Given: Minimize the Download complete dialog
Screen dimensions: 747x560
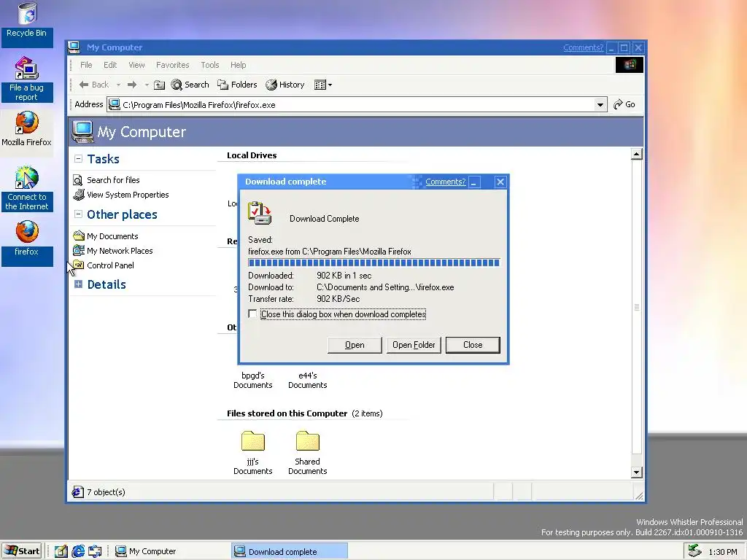Looking at the screenshot, I should click(474, 182).
